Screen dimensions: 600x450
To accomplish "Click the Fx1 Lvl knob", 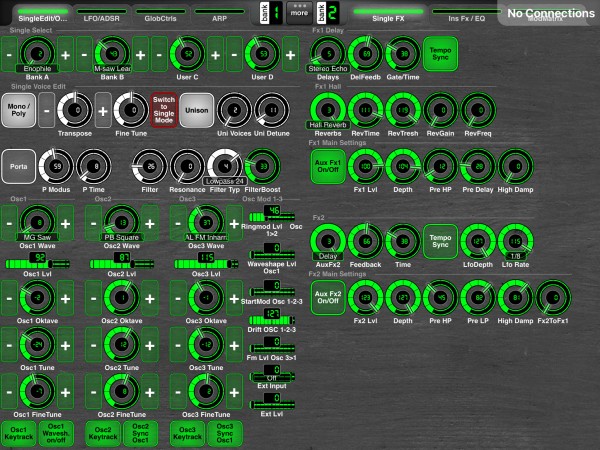I will point(365,166).
